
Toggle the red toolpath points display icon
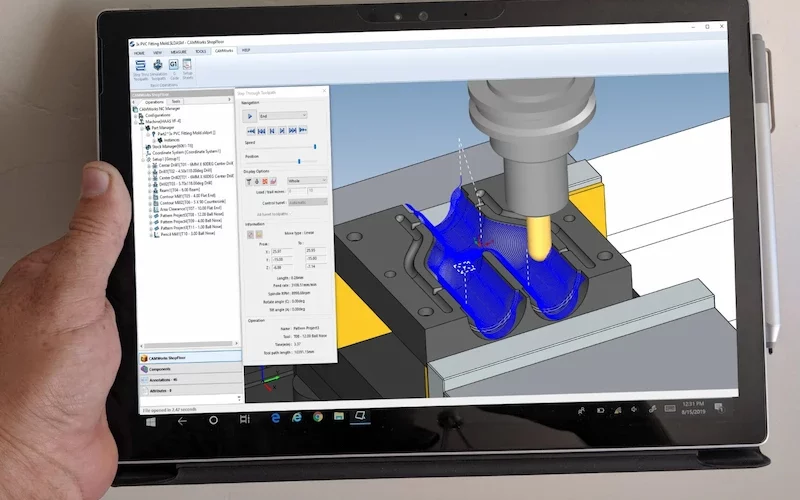[265, 181]
